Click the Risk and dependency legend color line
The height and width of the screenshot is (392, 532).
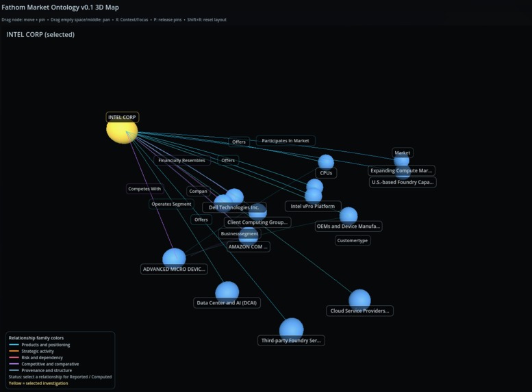[x=14, y=357]
